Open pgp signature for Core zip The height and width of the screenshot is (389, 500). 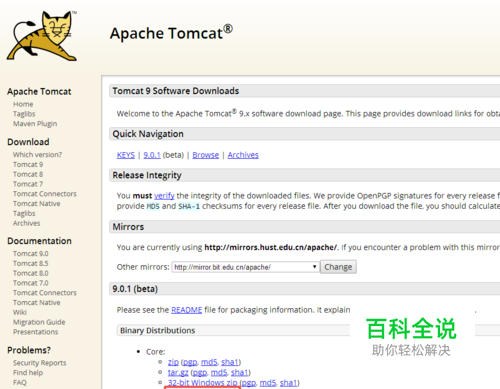190,362
